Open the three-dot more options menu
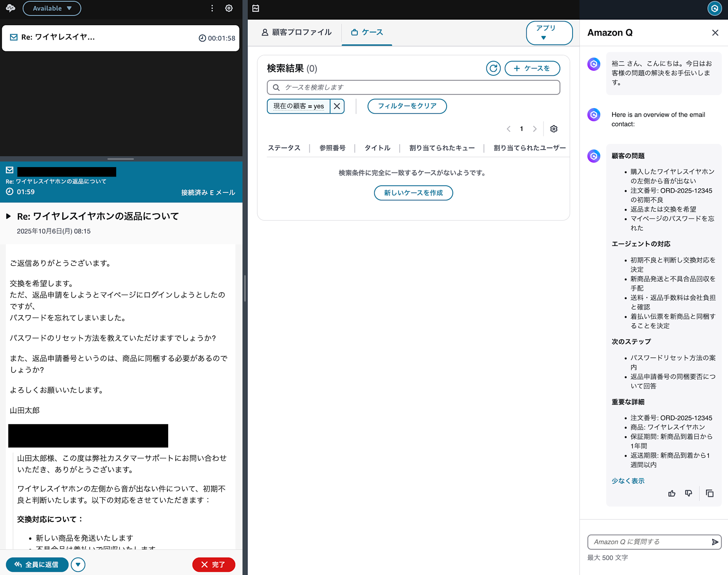The width and height of the screenshot is (728, 575). point(212,8)
